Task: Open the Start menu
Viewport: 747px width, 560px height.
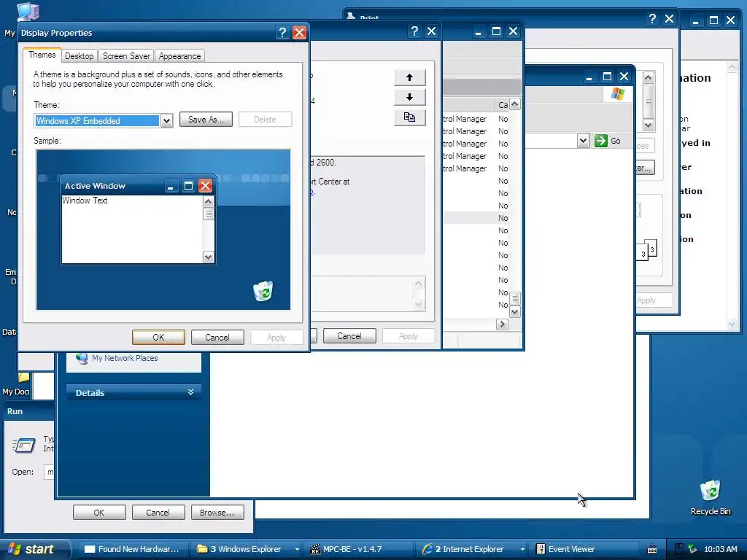Action: [34, 549]
